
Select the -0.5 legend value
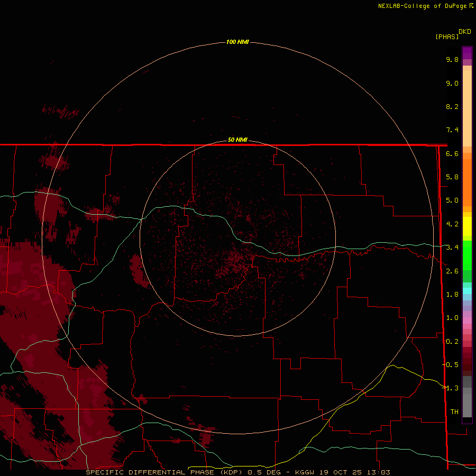tap(451, 365)
